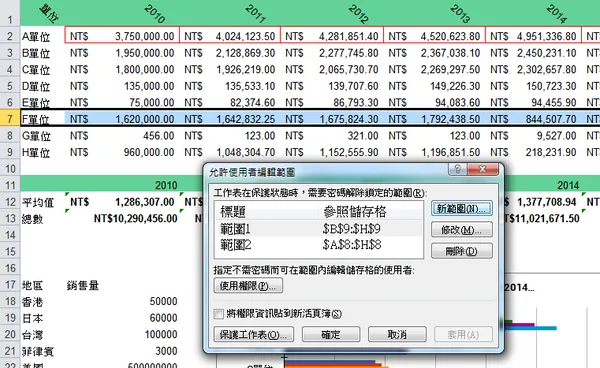This screenshot has height=368, width=600.
Task: Click 保護工作表(O) button
Action: pos(254,334)
